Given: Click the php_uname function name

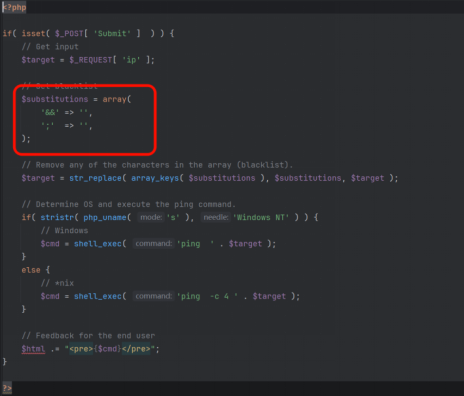Looking at the screenshot, I should [105, 217].
